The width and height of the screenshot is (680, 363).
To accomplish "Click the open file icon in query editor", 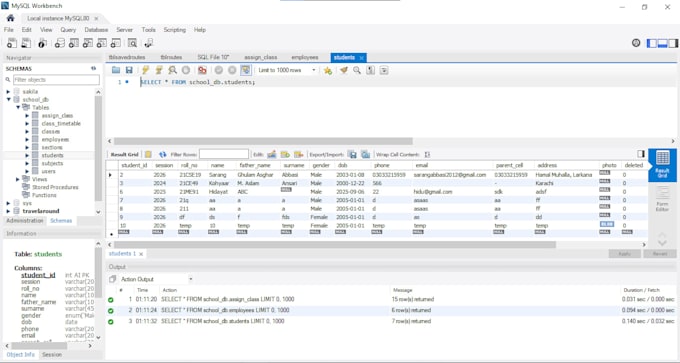I will click(x=116, y=70).
